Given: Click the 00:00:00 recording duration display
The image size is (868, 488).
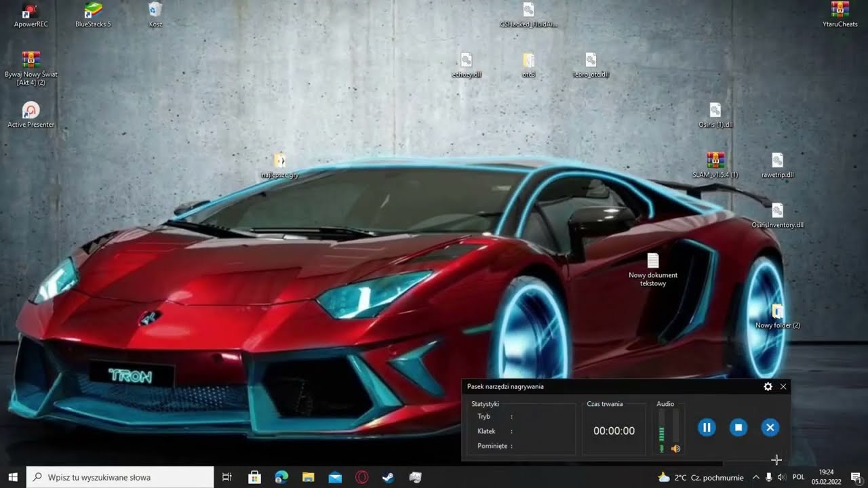Looking at the screenshot, I should pos(614,431).
